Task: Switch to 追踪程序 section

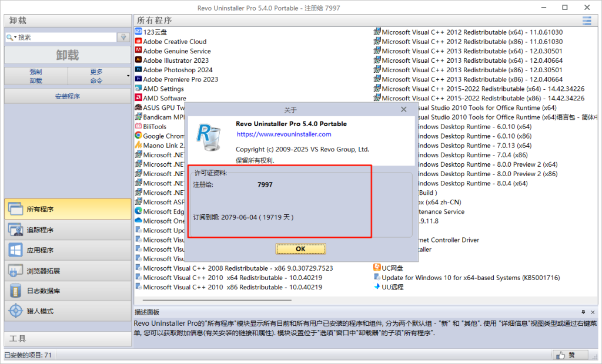Action: pos(68,230)
